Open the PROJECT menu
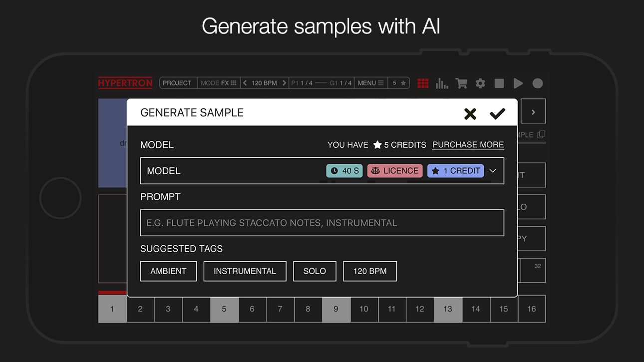This screenshot has height=362, width=644. coord(177,83)
